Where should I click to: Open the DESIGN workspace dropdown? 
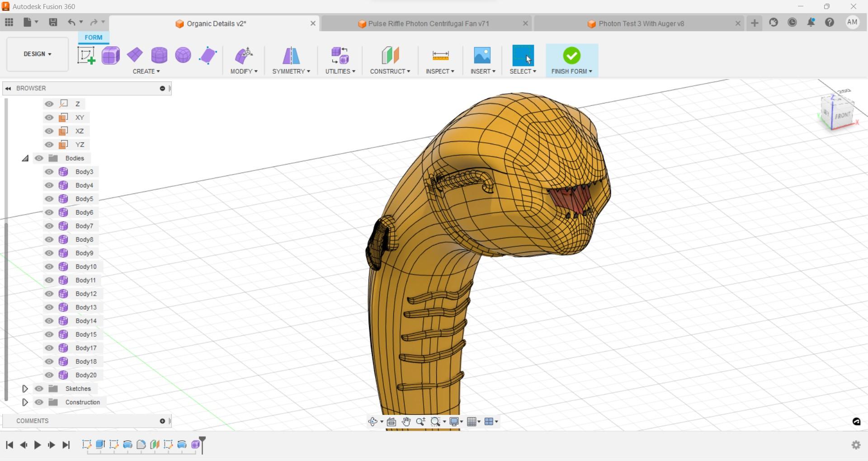coord(38,54)
